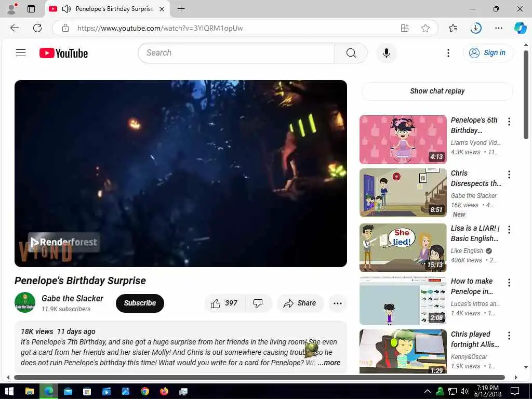
Task: Dislike the video
Action: click(x=258, y=303)
